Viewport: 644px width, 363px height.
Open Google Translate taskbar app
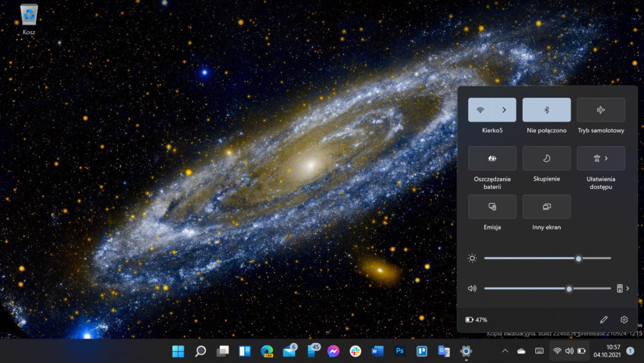click(x=444, y=351)
